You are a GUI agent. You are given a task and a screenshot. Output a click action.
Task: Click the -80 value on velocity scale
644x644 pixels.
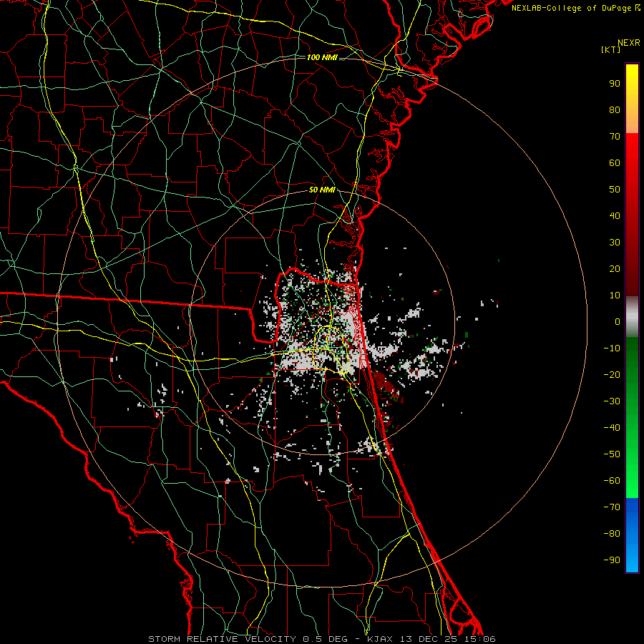pos(612,534)
